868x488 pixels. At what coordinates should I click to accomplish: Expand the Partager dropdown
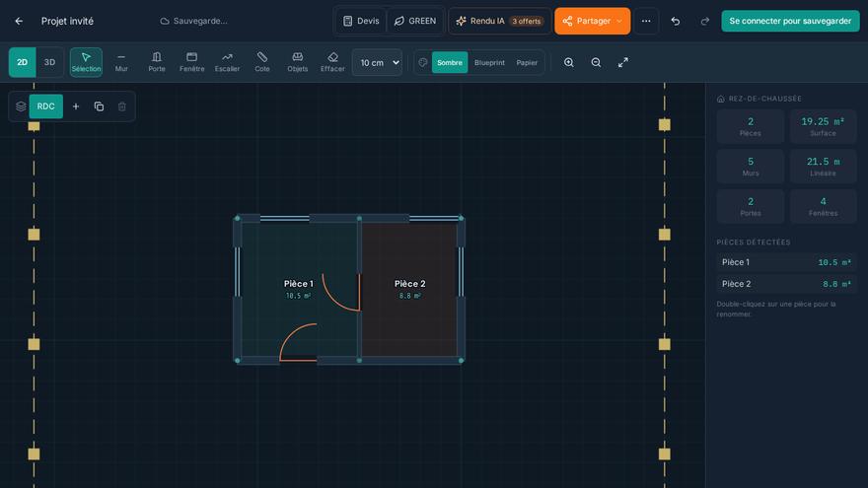pyautogui.click(x=618, y=21)
